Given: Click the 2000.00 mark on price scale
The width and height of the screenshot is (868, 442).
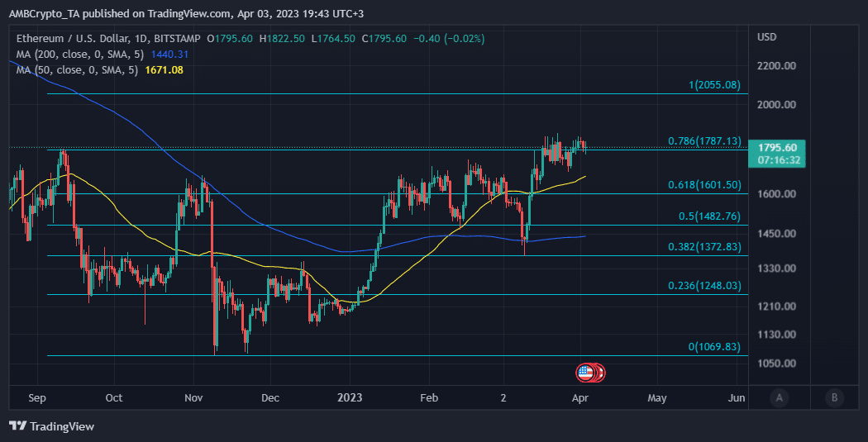Looking at the screenshot, I should (x=776, y=105).
